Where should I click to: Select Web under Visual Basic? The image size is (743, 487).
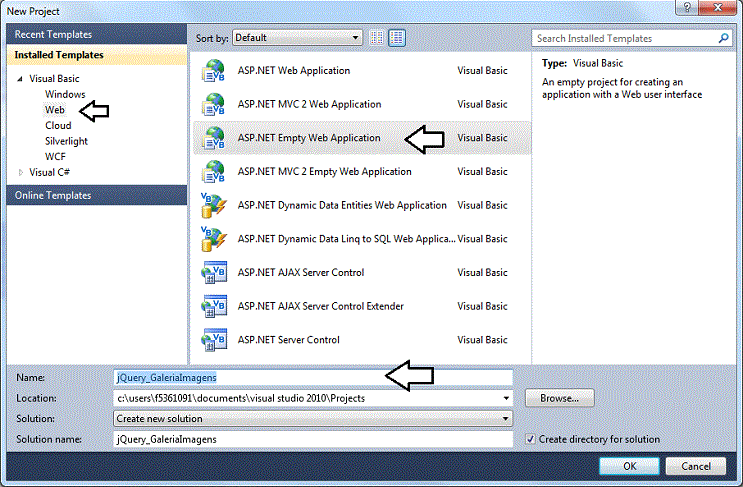[x=55, y=110]
